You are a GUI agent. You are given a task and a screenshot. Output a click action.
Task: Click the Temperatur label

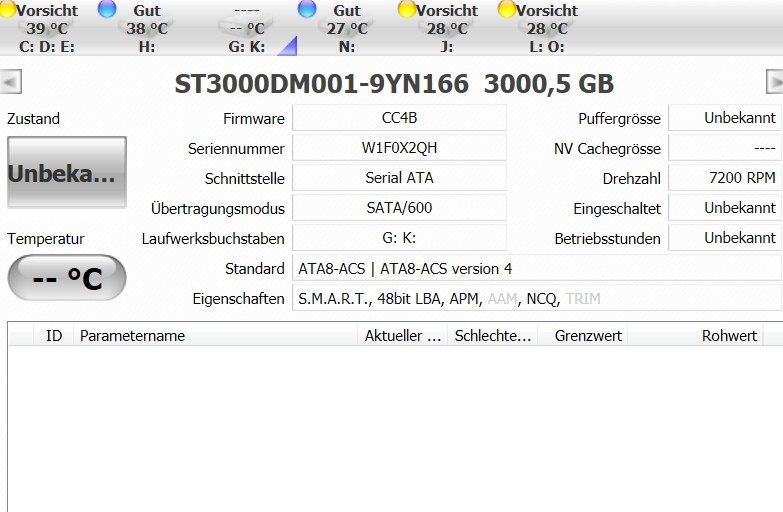point(45,239)
